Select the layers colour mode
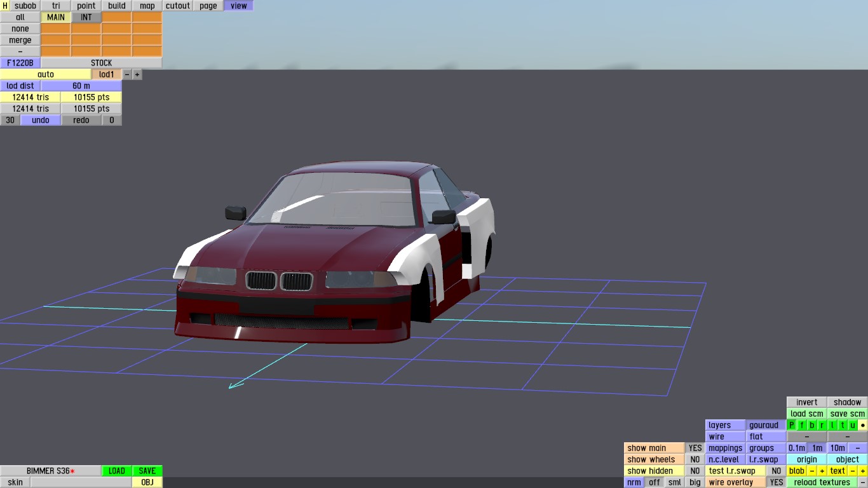 [725, 425]
